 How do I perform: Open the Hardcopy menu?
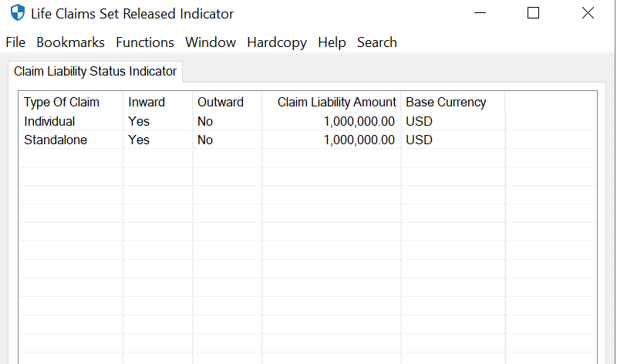point(277,42)
